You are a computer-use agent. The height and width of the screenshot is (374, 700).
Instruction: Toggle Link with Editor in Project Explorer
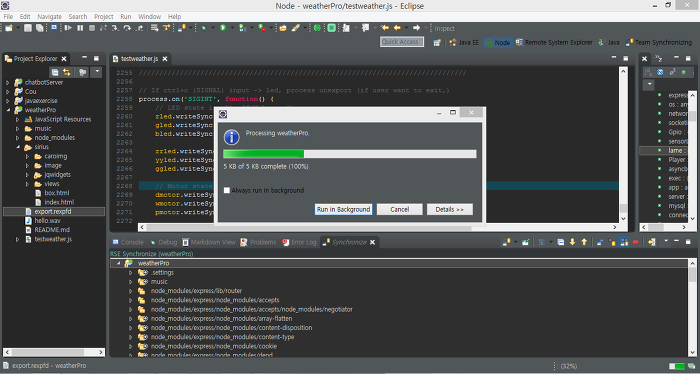(67, 72)
